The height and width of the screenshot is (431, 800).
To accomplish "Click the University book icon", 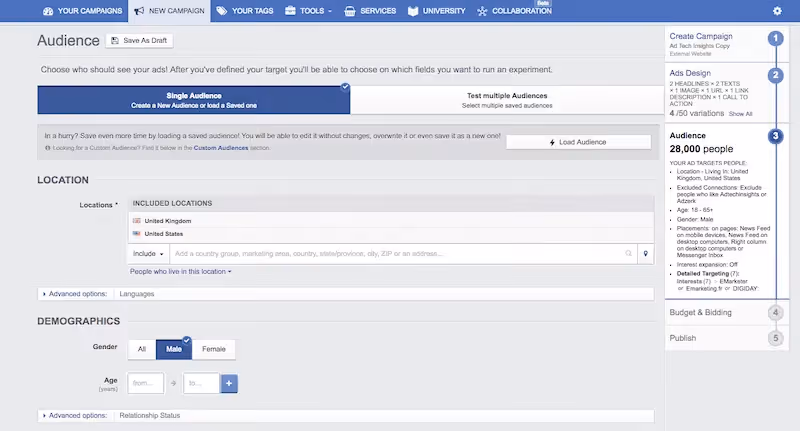I will [x=413, y=11].
